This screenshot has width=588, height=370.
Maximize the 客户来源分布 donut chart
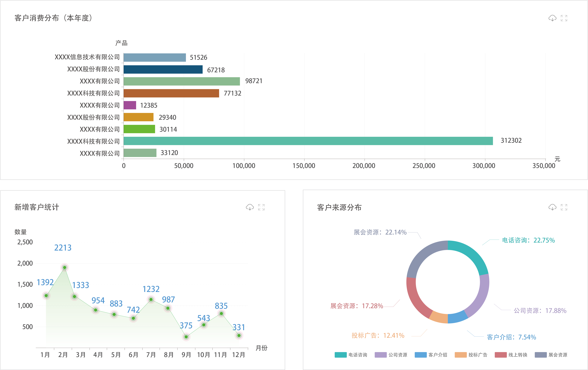click(x=564, y=207)
